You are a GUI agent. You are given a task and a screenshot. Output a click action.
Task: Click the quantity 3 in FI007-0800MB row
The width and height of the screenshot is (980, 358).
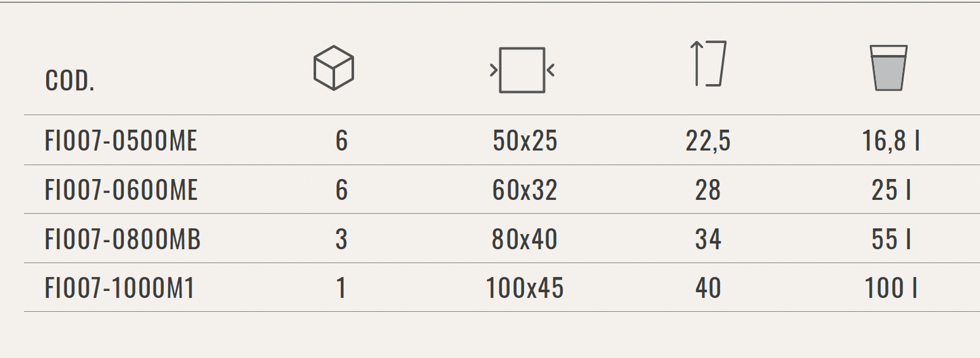(341, 239)
